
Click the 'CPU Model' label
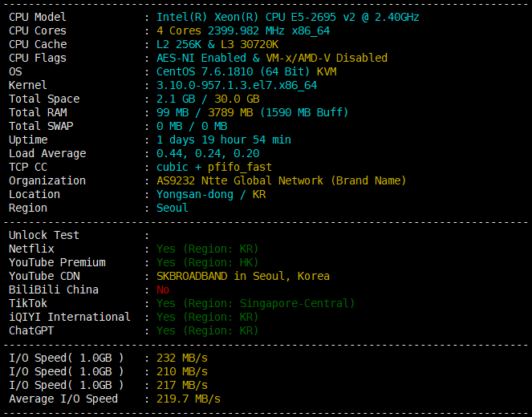[38, 17]
